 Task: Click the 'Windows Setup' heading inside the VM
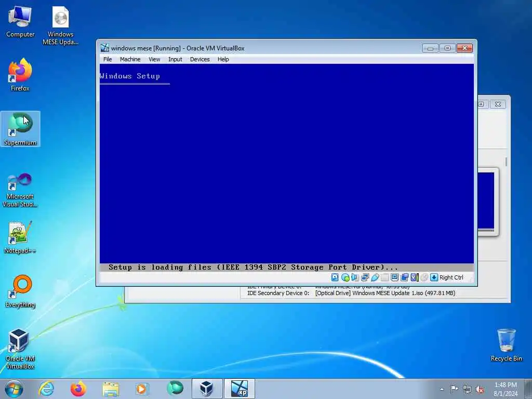(x=130, y=76)
